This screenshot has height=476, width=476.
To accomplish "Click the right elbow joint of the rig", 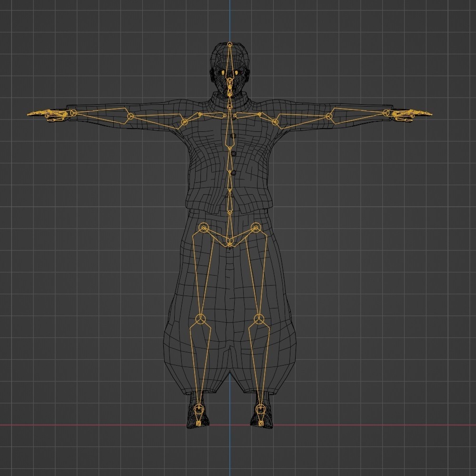I will coord(129,115).
